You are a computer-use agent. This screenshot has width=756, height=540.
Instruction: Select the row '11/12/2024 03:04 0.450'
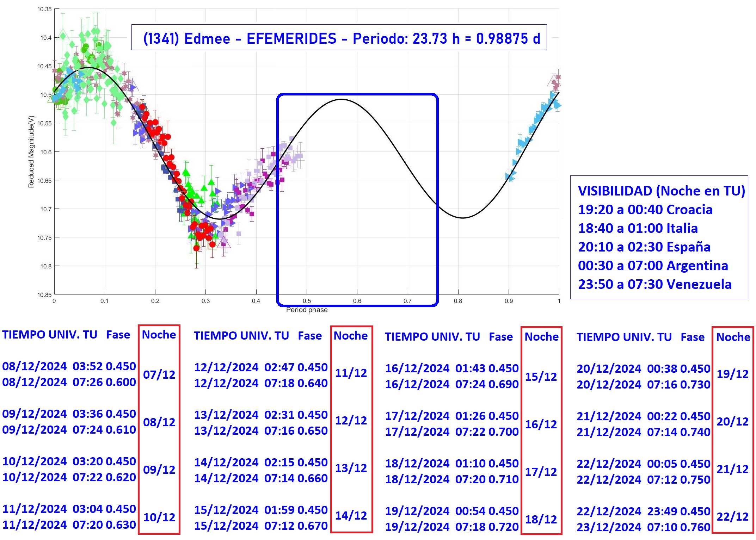pyautogui.click(x=69, y=509)
